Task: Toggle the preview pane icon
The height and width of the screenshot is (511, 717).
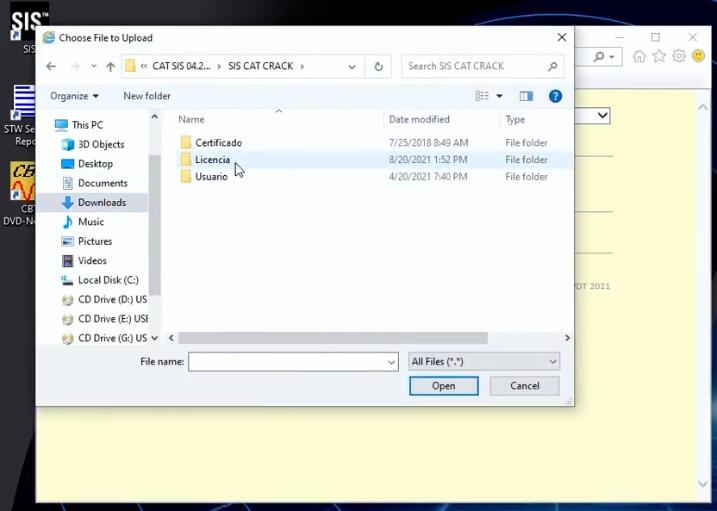Action: [x=526, y=96]
